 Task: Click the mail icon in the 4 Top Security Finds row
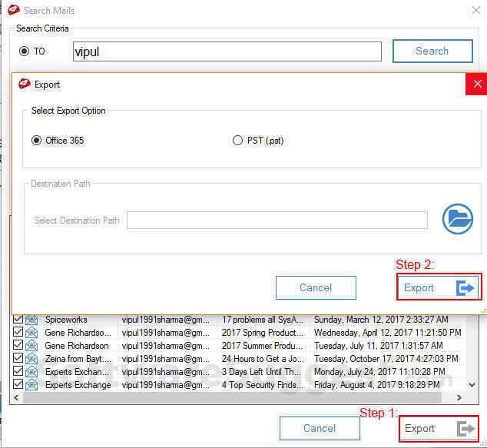point(31,385)
